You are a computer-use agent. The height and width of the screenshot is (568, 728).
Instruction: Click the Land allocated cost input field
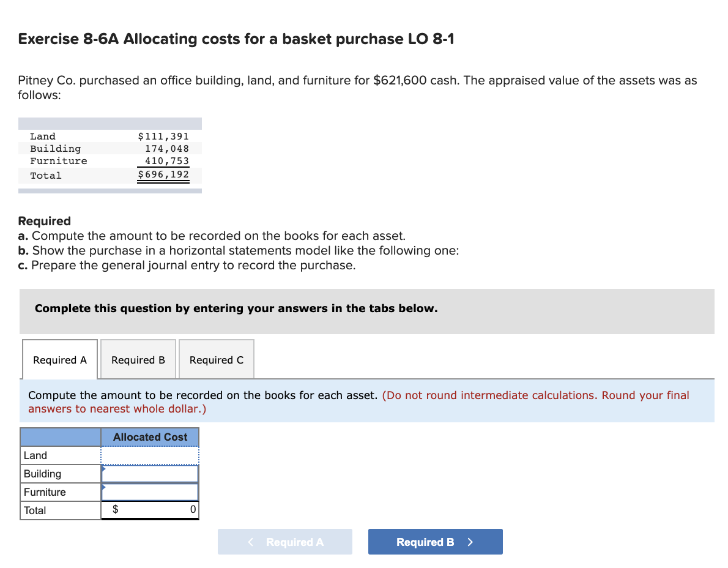[x=150, y=455]
